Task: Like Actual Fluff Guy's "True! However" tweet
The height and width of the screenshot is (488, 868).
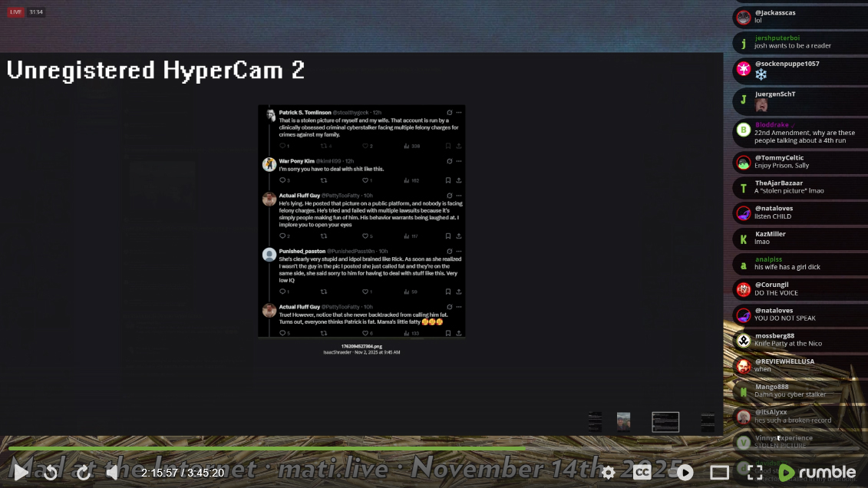Action: click(x=366, y=333)
